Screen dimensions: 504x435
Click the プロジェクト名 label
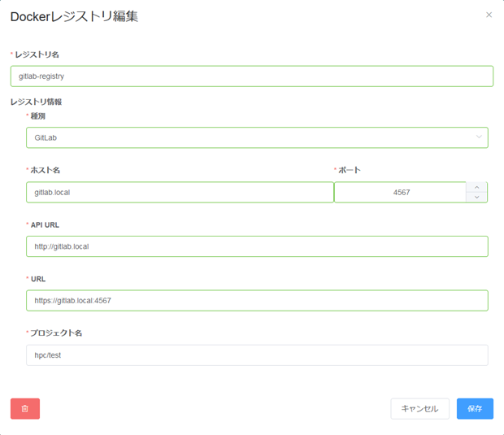pyautogui.click(x=56, y=333)
